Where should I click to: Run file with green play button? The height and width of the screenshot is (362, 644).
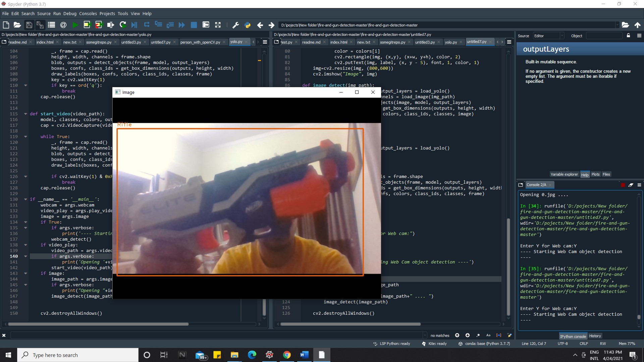coord(75,25)
